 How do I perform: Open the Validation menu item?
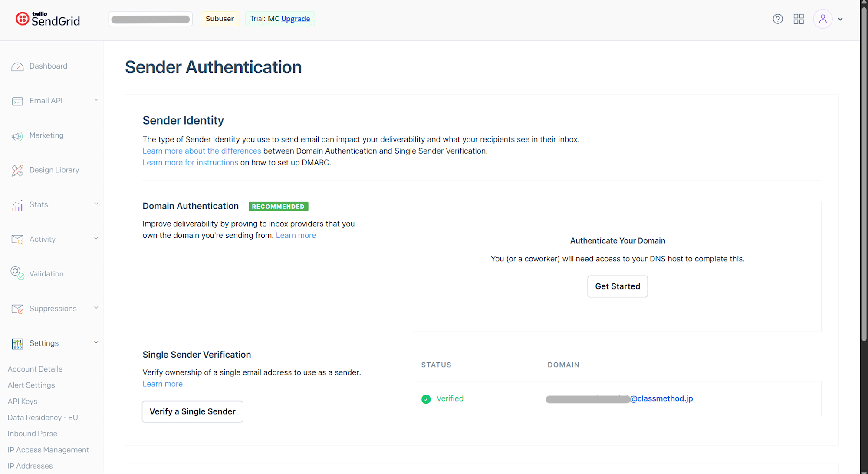[46, 274]
